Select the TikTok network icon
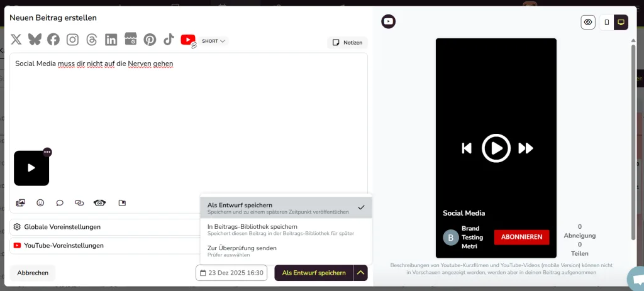 (169, 40)
